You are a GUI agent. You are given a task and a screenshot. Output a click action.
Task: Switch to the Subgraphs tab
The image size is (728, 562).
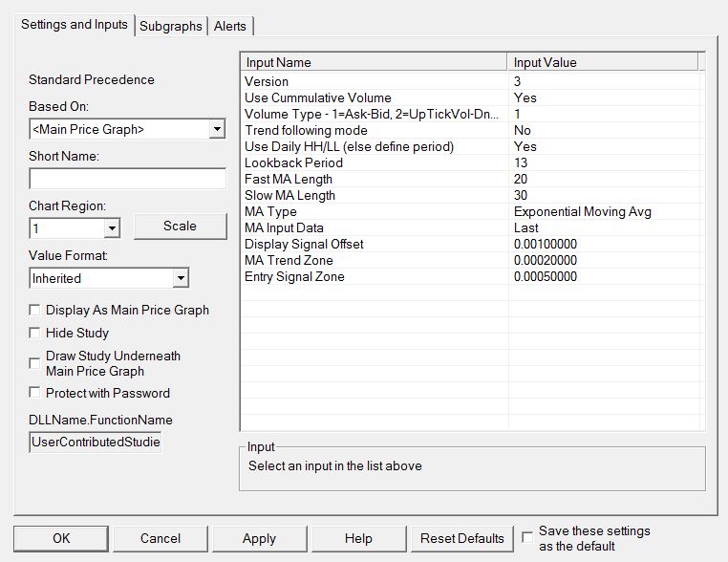tap(171, 26)
